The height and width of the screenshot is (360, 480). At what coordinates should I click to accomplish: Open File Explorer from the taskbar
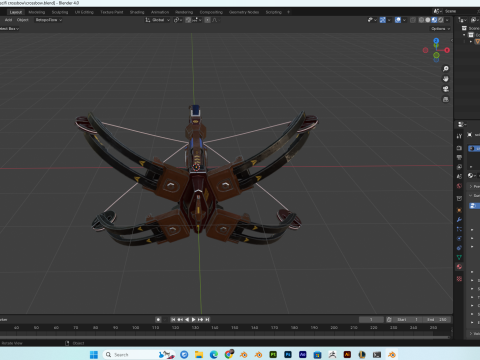(x=199, y=354)
